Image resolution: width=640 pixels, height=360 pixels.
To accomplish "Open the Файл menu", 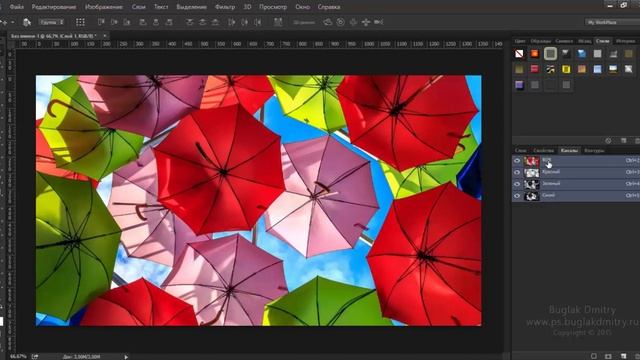I will pos(16,7).
